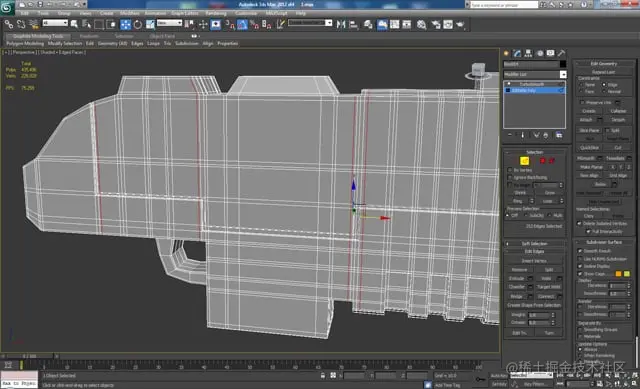Select the yellow Edge sub-object icon
The image size is (640, 389).
524,161
